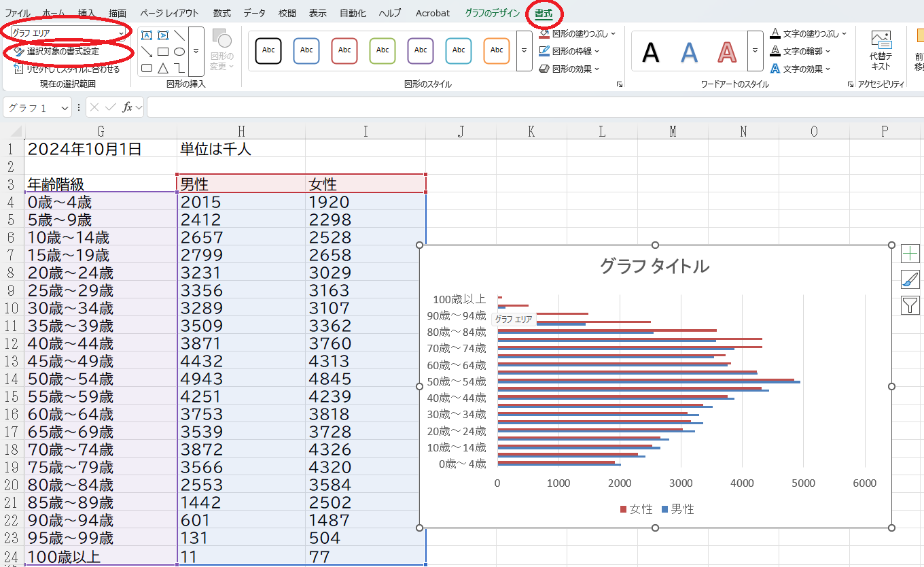
Task: Select the triangle shape
Action: pos(163,68)
